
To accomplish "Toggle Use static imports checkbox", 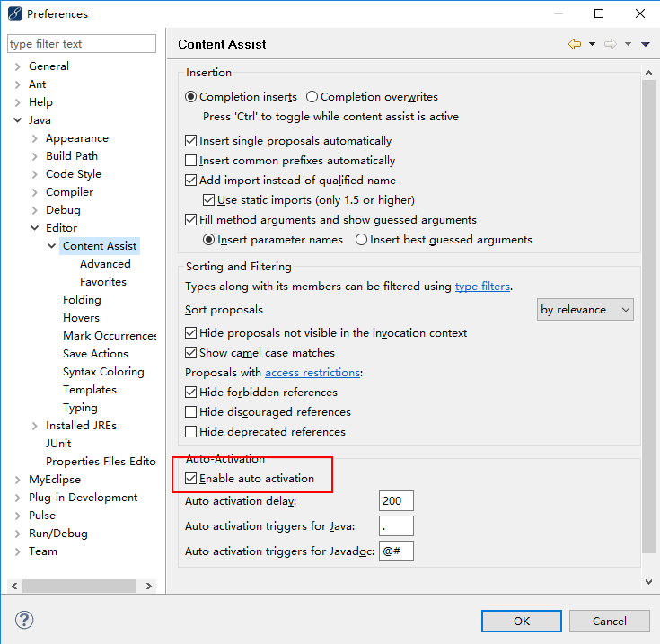I will click(x=208, y=200).
